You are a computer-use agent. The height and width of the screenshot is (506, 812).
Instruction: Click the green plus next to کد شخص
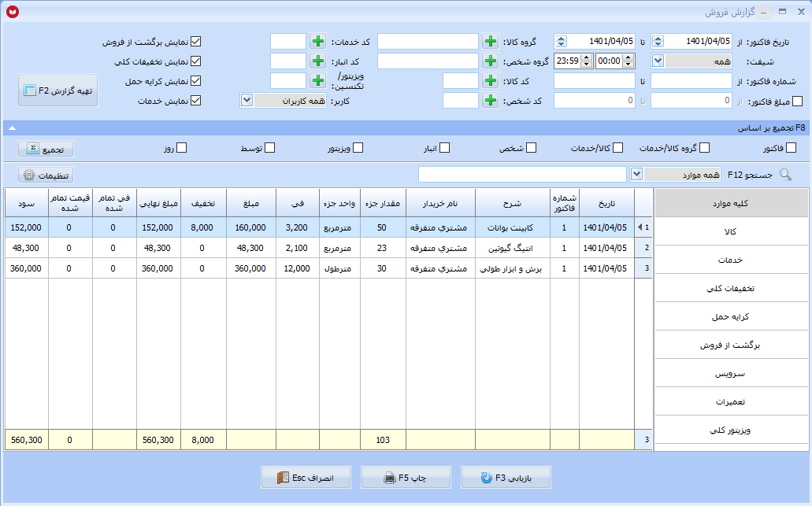coord(491,101)
